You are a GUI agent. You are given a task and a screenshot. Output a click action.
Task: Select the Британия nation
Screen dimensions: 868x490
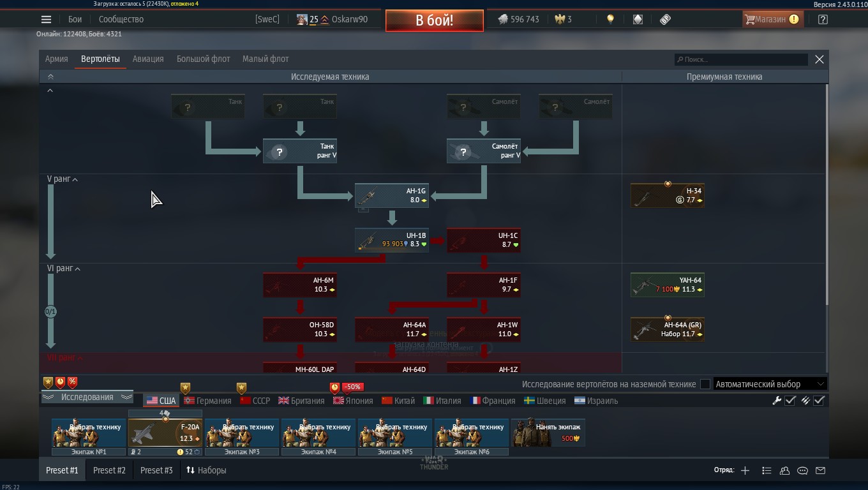301,401
